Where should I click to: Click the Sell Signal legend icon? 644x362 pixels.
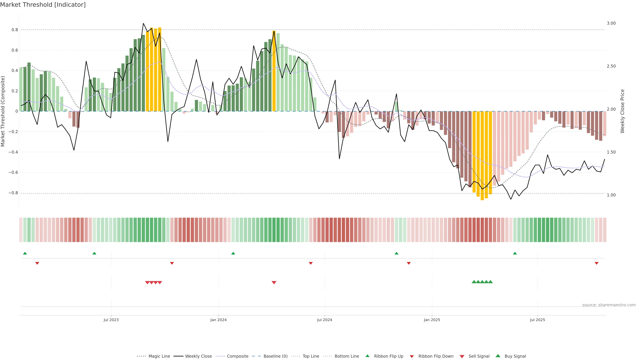click(462, 356)
